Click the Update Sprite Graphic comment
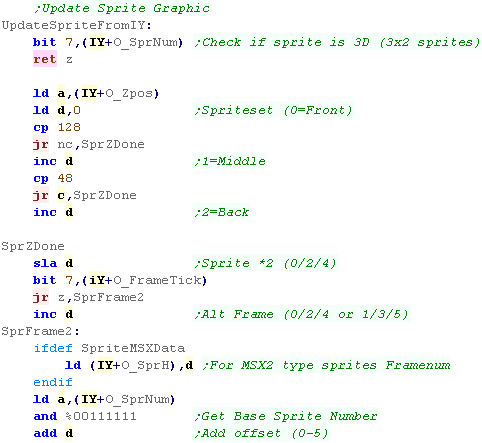This screenshot has width=482, height=443. pos(122,8)
